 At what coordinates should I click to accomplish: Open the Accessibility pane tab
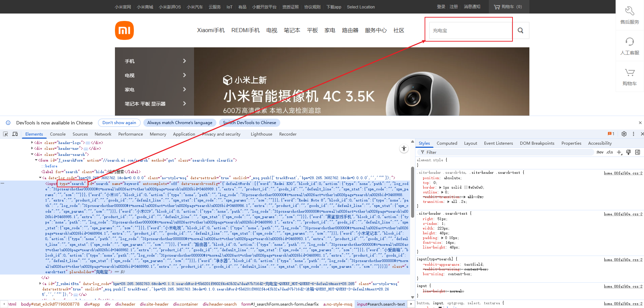[x=600, y=143]
